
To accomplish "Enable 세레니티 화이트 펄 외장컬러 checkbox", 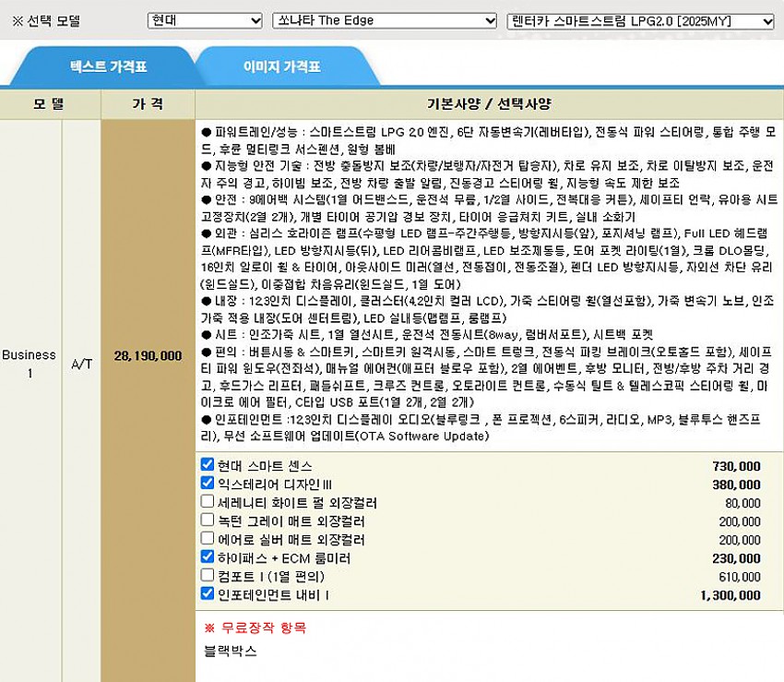I will click(208, 502).
